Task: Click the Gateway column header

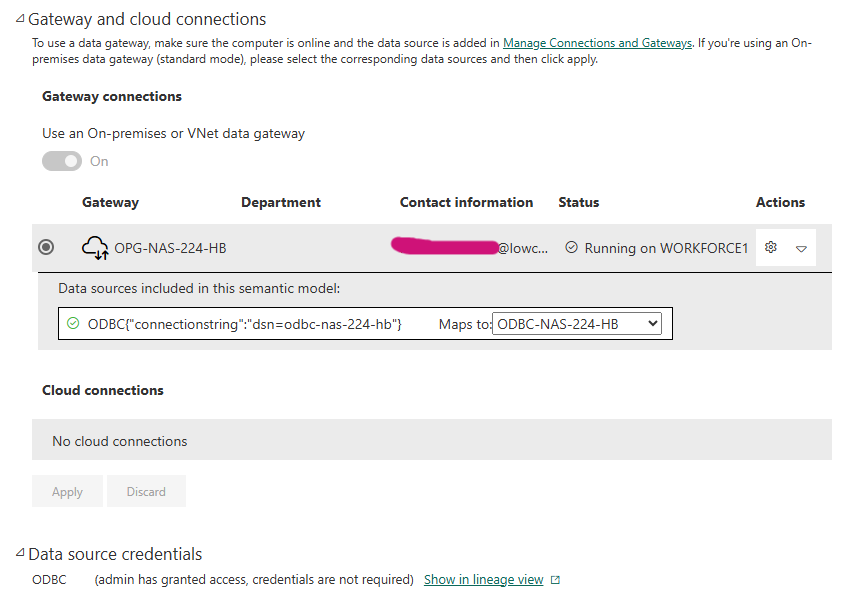Action: pyautogui.click(x=110, y=202)
